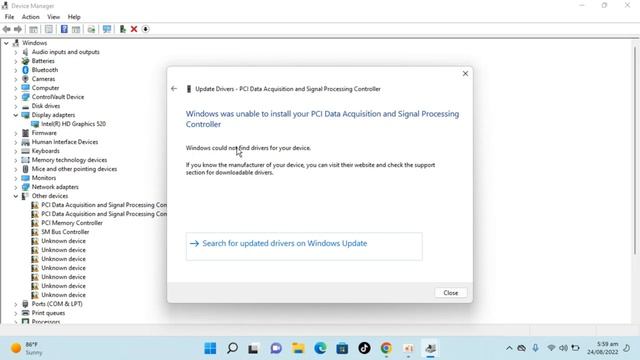Click the red X Uninstall device icon
The width and height of the screenshot is (640, 360).
(x=134, y=29)
